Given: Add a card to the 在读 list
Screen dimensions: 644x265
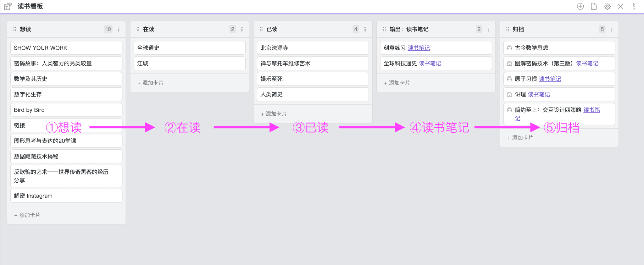Looking at the screenshot, I should pos(151,83).
